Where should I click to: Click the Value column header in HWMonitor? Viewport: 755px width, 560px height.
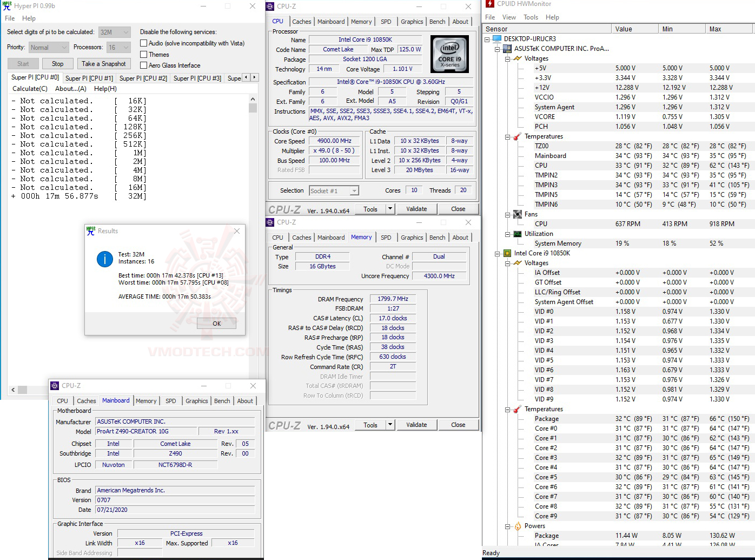click(x=635, y=29)
